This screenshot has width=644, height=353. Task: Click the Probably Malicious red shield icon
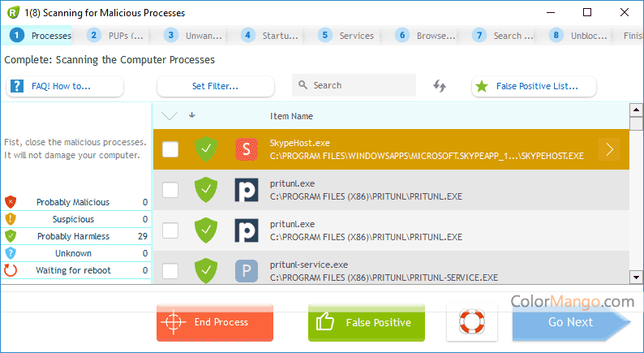click(x=11, y=202)
